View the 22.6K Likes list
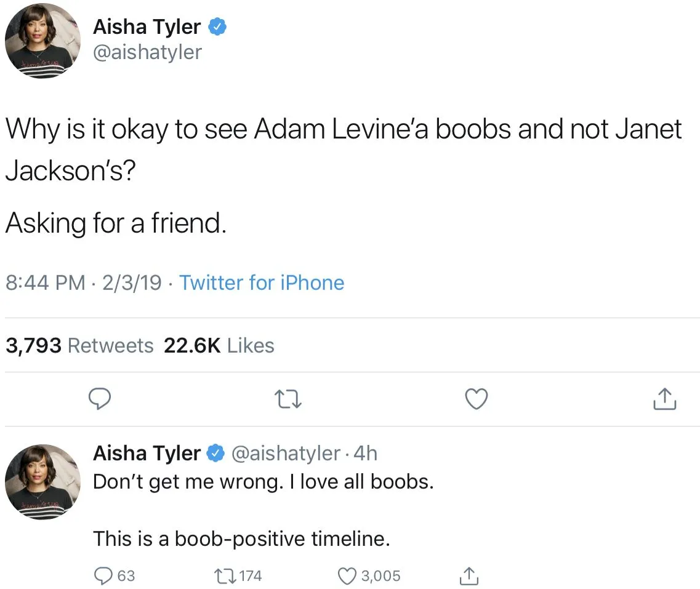 click(219, 346)
